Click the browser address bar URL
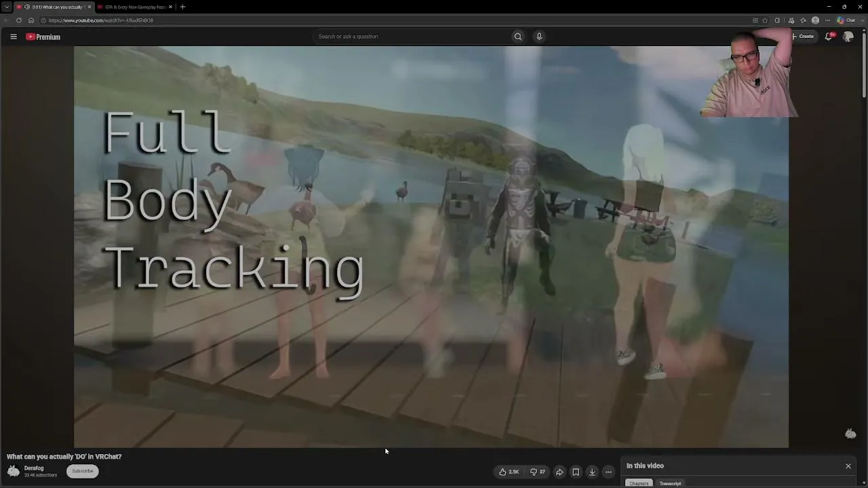868x488 pixels. click(101, 20)
